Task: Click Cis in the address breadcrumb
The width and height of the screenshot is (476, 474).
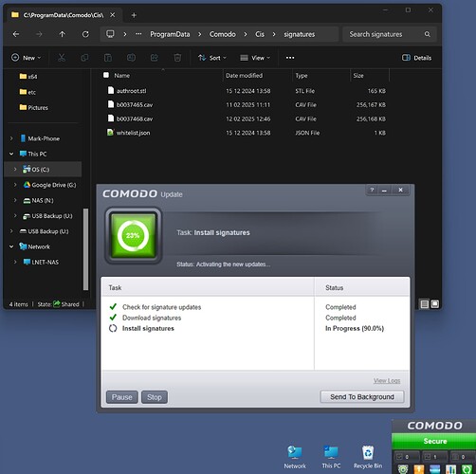Action: point(260,34)
